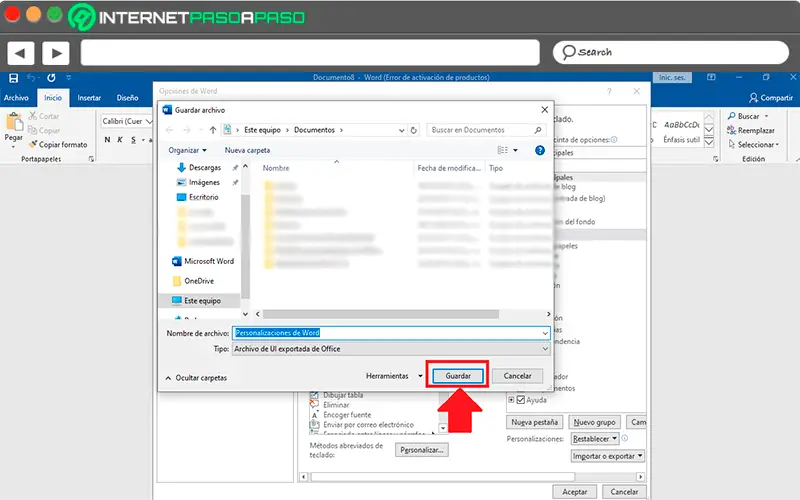This screenshot has height=500, width=800.
Task: Click the Copiar icon in the ribbon
Action: point(33,130)
